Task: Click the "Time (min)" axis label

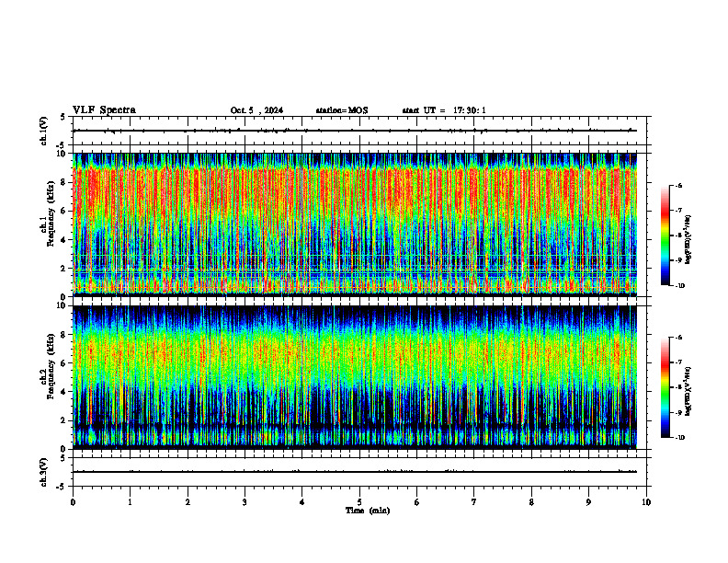Action: point(368,511)
